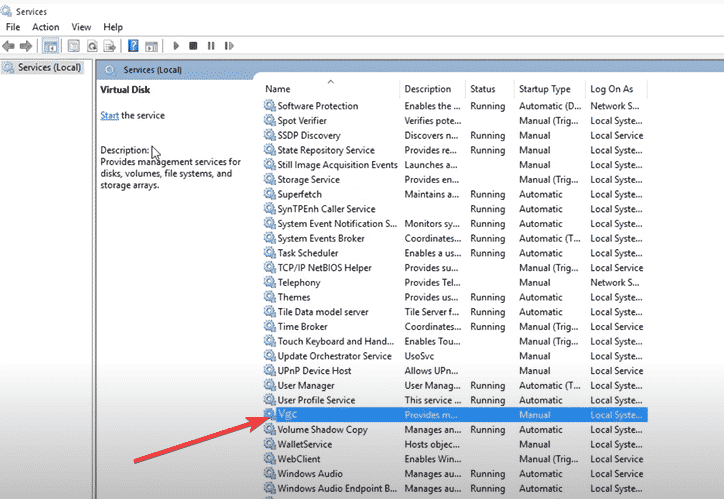Select the Task Scheduler service row

(308, 253)
